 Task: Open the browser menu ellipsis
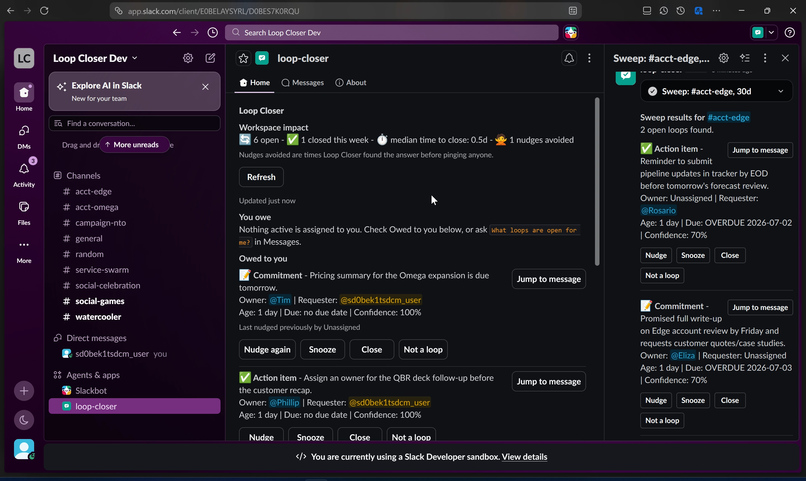click(x=716, y=10)
